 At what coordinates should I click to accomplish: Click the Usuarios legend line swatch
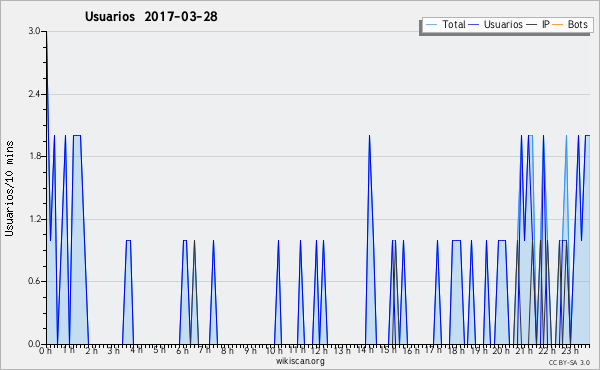pyautogui.click(x=474, y=25)
